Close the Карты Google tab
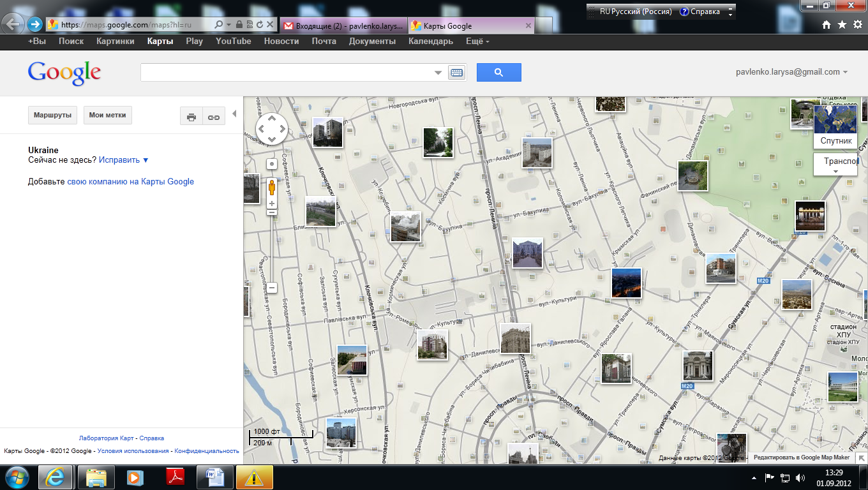Image resolution: width=868 pixels, height=490 pixels. (x=528, y=26)
